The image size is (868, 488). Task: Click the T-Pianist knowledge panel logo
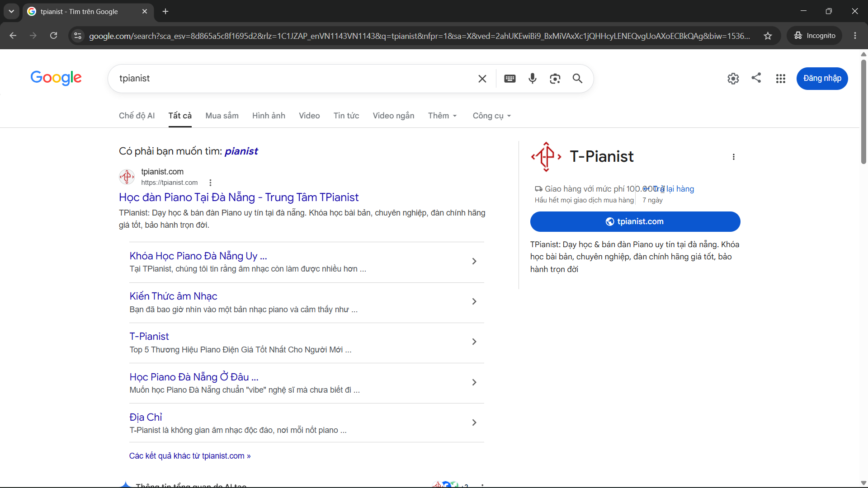click(x=546, y=157)
